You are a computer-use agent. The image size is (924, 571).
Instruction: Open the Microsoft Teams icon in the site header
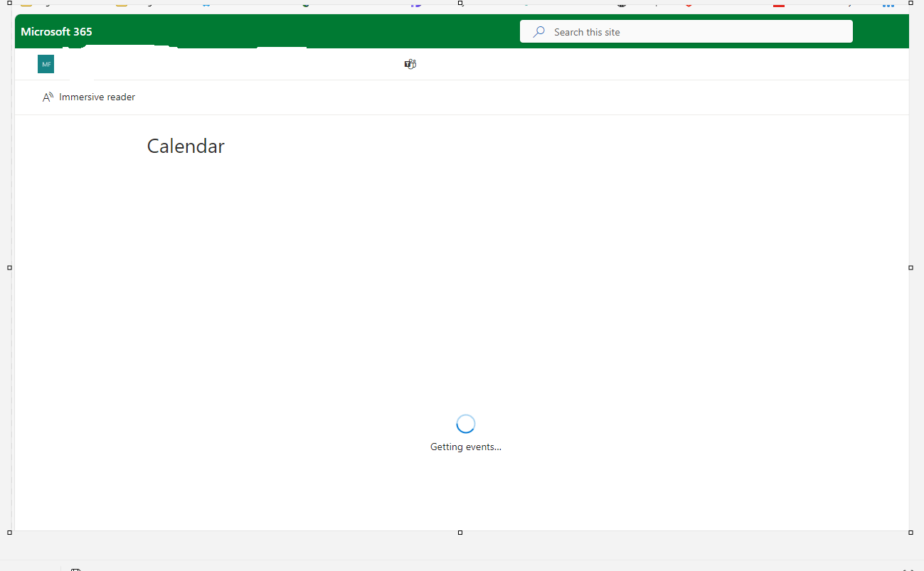410,64
